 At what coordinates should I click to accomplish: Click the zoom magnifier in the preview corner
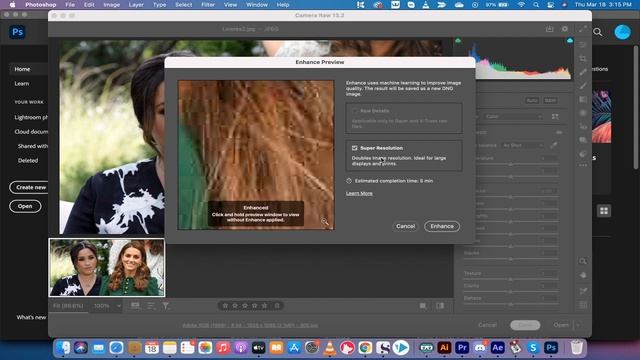tap(324, 222)
